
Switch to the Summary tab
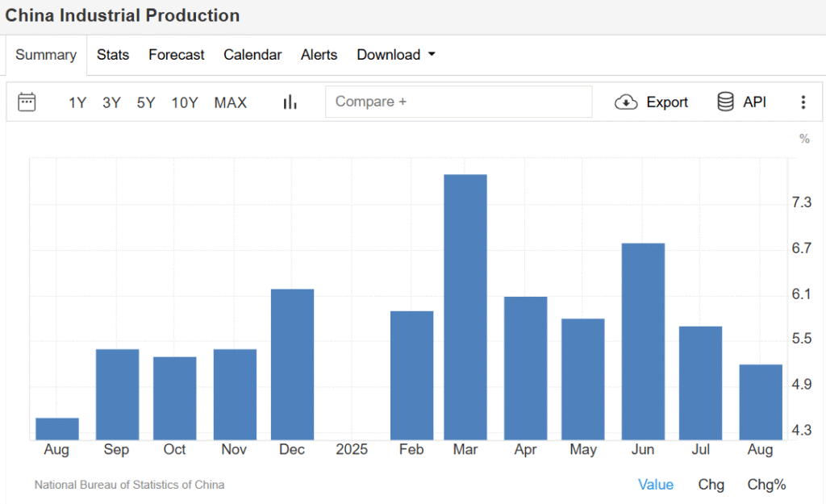pyautogui.click(x=46, y=55)
